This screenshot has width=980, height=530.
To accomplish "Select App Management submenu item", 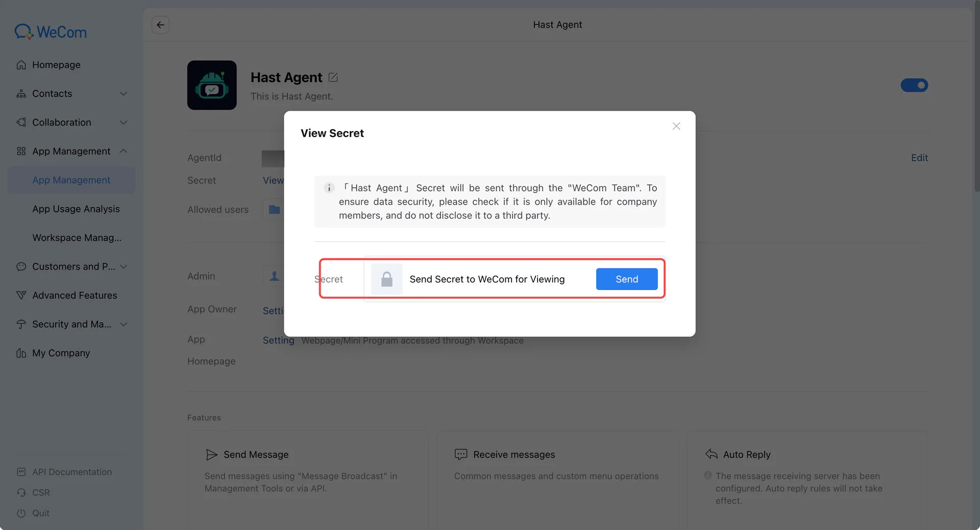I will [71, 180].
